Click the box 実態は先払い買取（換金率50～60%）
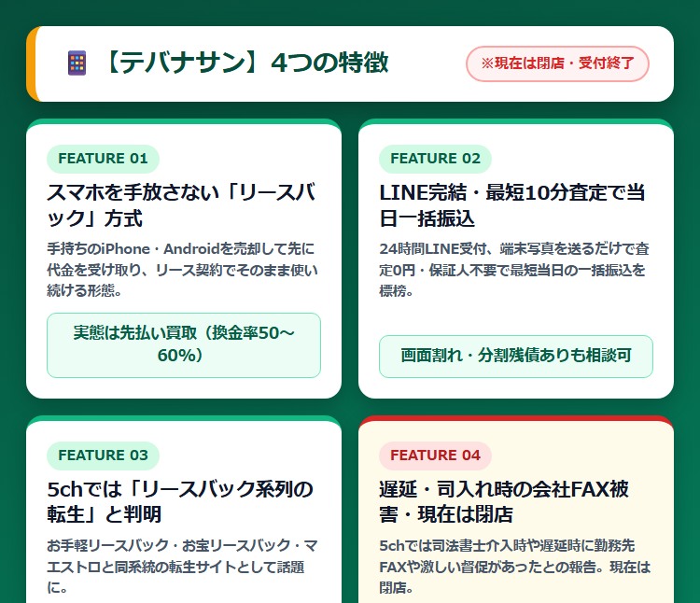The width and height of the screenshot is (700, 603). [x=184, y=345]
